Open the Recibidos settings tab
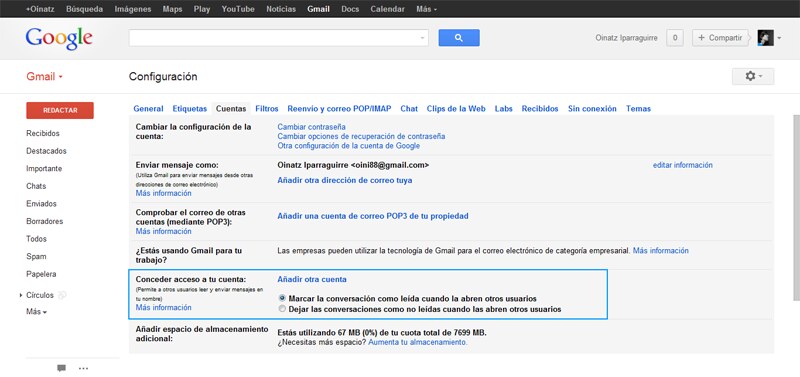The image size is (800, 377). [x=540, y=109]
